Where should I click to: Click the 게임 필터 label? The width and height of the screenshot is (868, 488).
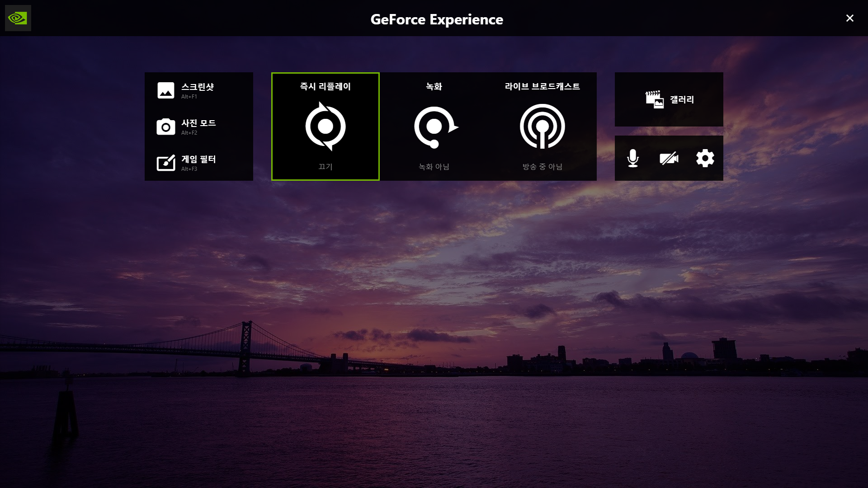[x=198, y=159]
